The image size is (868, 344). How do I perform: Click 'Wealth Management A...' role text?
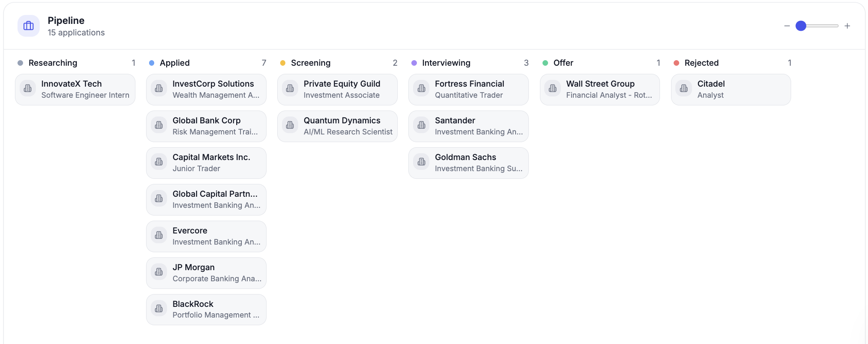tap(216, 95)
